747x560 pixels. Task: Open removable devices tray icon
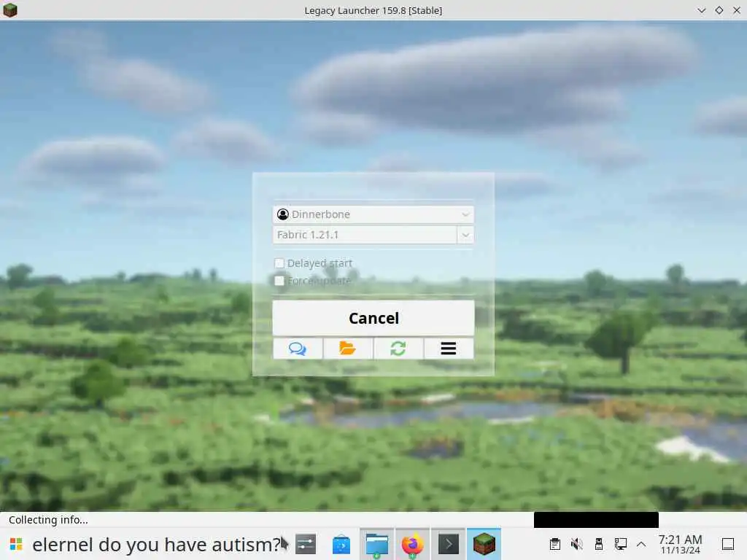(x=599, y=544)
